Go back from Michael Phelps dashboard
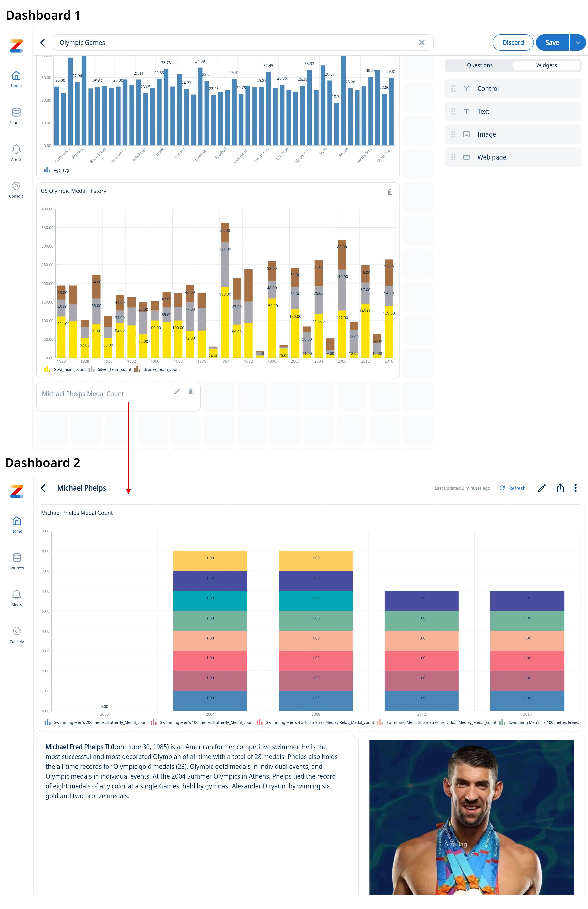588x909 pixels. click(43, 488)
